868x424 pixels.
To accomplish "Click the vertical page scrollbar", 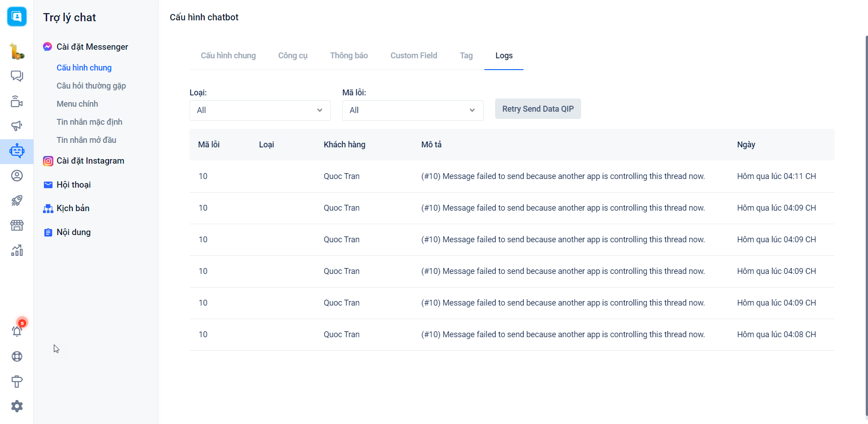I will (x=866, y=226).
